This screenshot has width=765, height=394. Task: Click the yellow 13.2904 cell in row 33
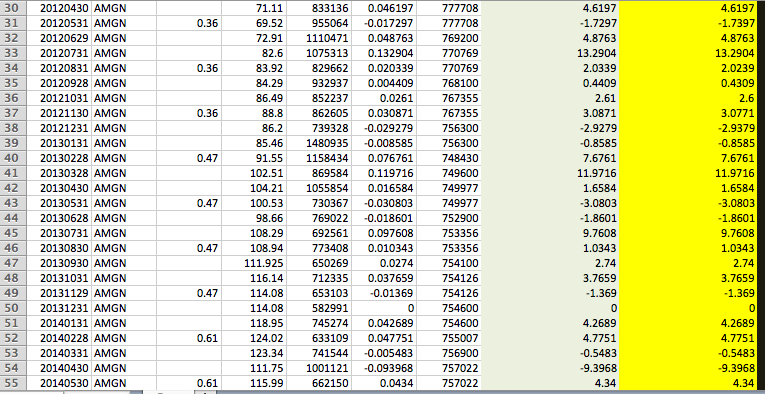[688, 53]
